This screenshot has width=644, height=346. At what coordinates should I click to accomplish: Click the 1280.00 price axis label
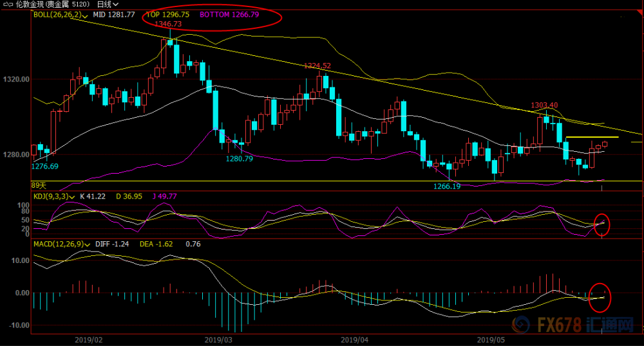click(x=17, y=154)
